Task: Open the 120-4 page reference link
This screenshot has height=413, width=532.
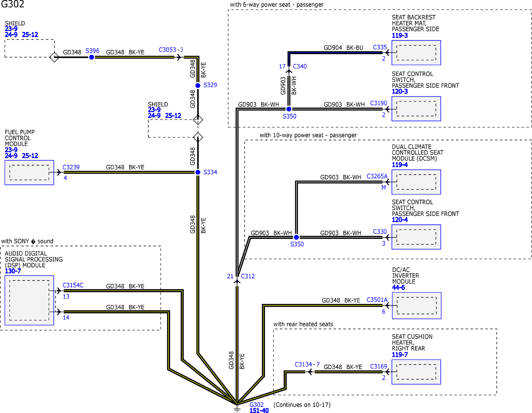Action: click(x=400, y=220)
